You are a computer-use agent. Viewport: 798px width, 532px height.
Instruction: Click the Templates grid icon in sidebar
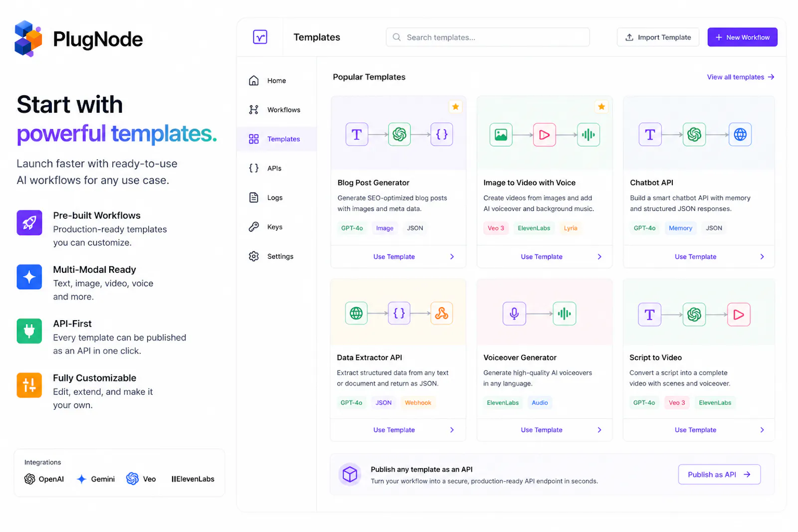[254, 139]
